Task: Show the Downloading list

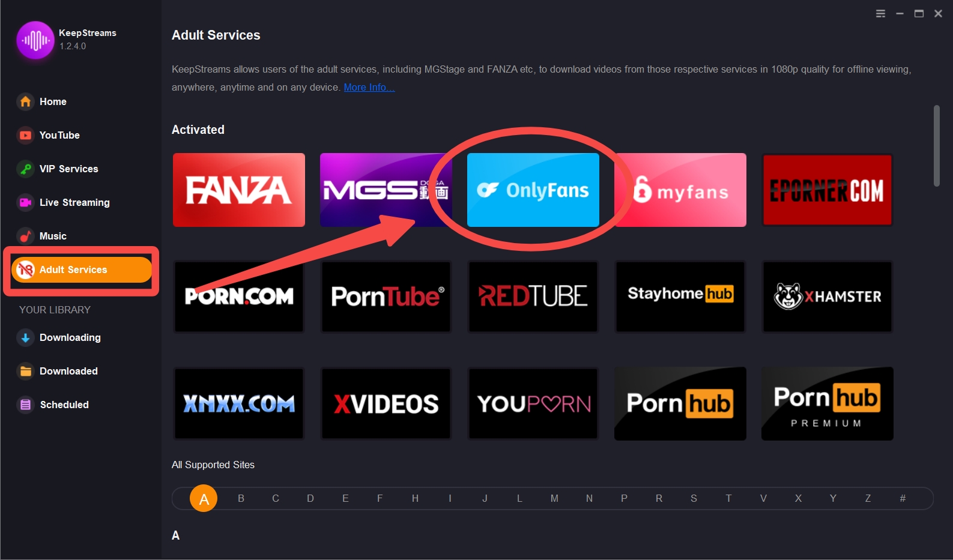Action: pyautogui.click(x=59, y=337)
